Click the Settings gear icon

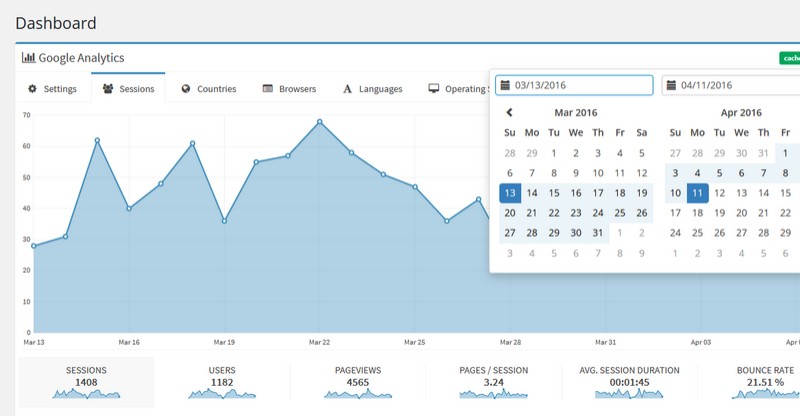[x=32, y=89]
